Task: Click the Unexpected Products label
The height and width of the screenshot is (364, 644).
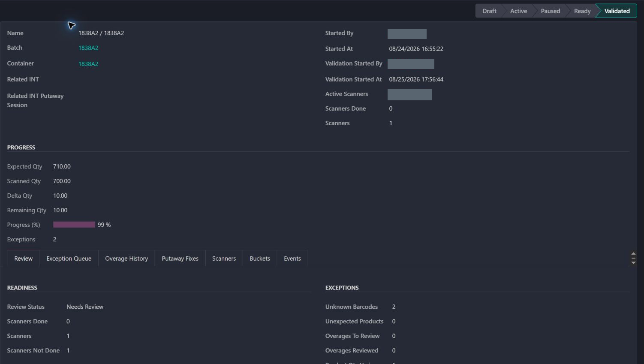Action: [x=354, y=321]
